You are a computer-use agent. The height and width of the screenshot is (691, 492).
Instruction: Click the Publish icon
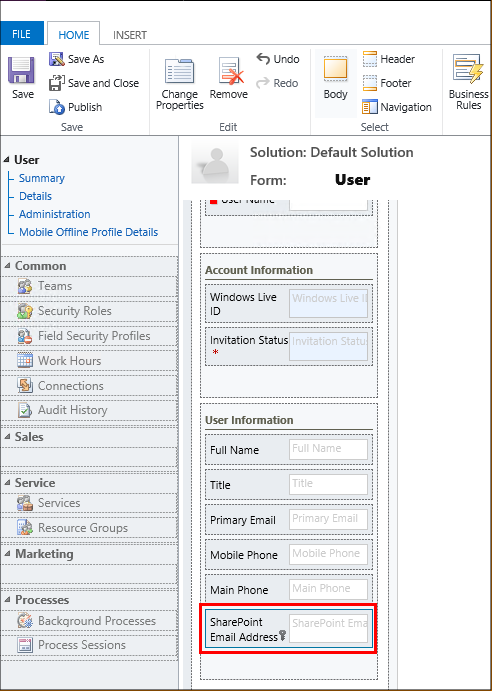click(57, 107)
